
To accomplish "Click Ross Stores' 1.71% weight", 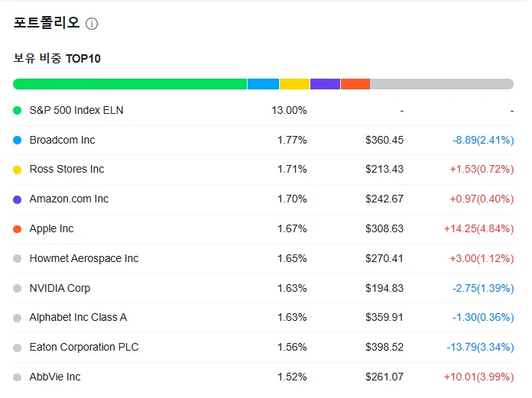I will (292, 169).
